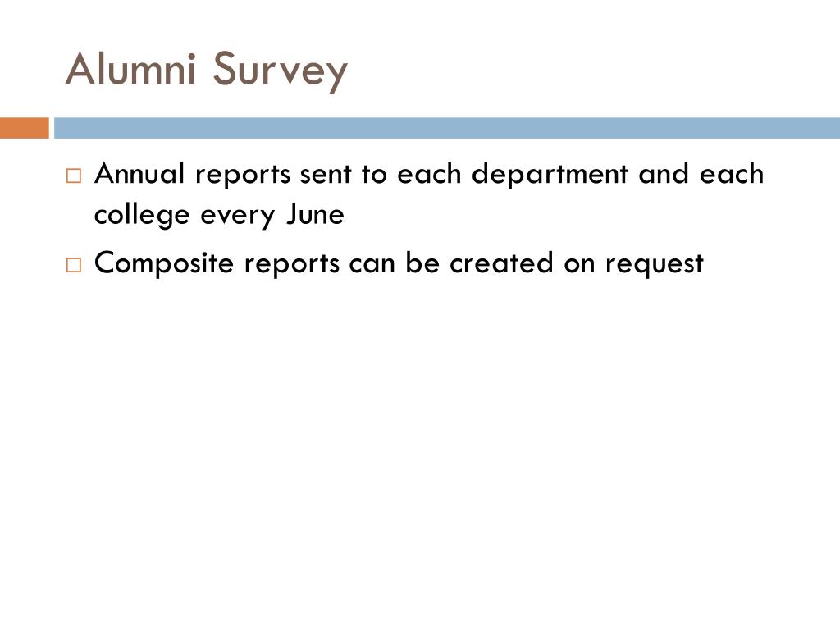Click the word Survey in the title
The height and width of the screenshot is (630, 840).
coord(281,72)
